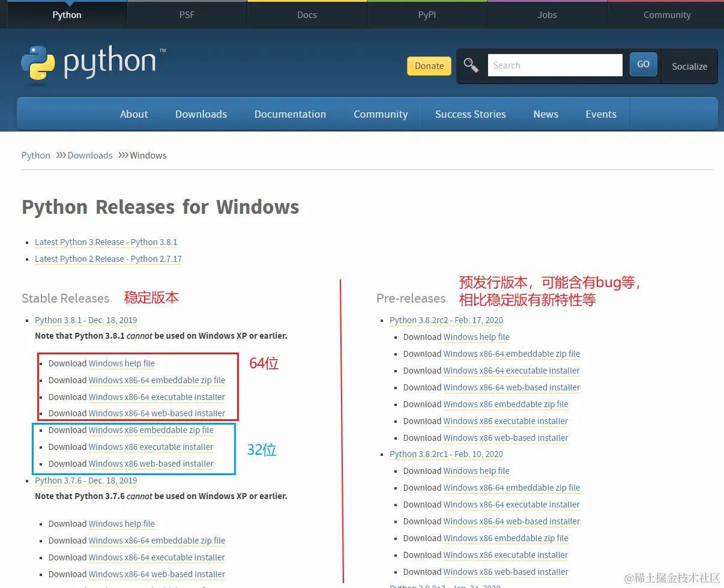Download 3.8.1 Windows x86-64 embeddable zip file
Screen dimensions: 724x588
[x=157, y=380]
